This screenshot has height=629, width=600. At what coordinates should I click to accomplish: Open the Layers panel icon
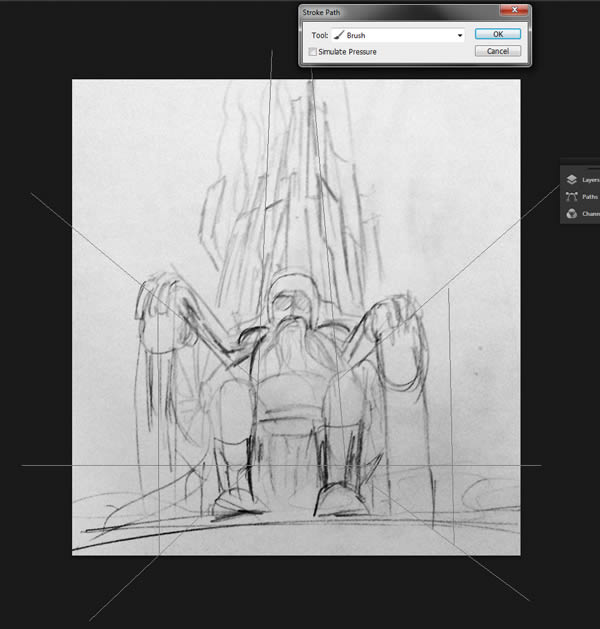pos(572,179)
